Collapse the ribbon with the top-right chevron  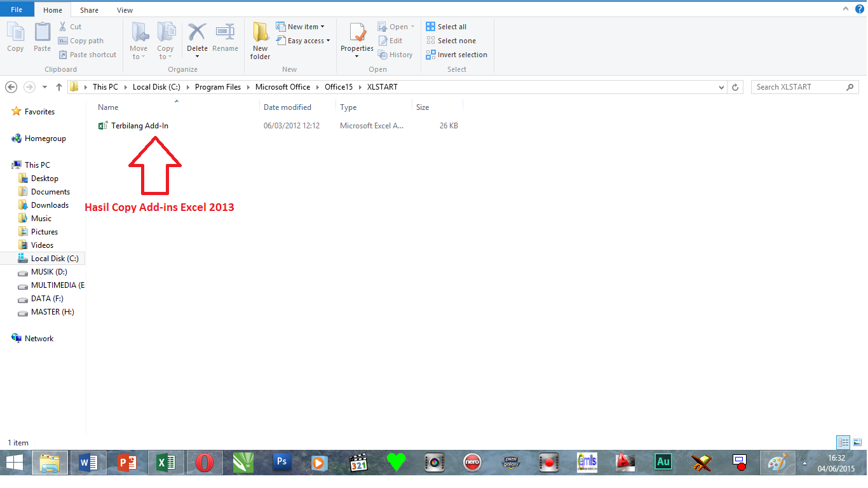pos(844,9)
